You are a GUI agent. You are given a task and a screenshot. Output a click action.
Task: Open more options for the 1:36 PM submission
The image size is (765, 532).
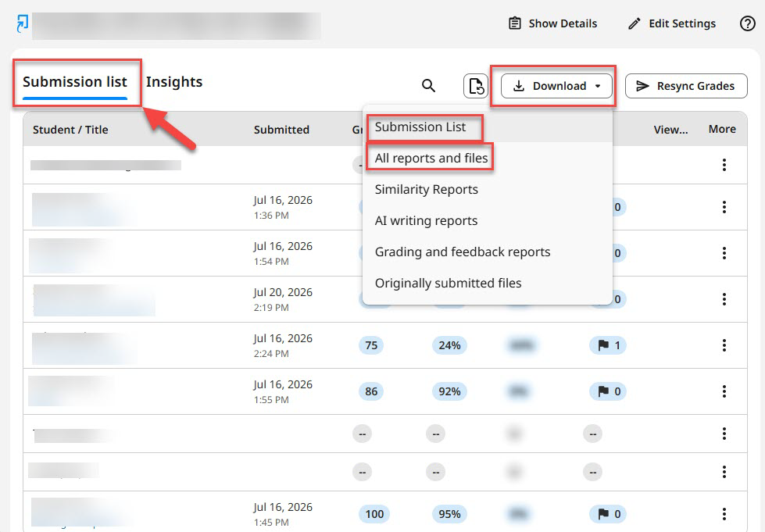point(724,207)
